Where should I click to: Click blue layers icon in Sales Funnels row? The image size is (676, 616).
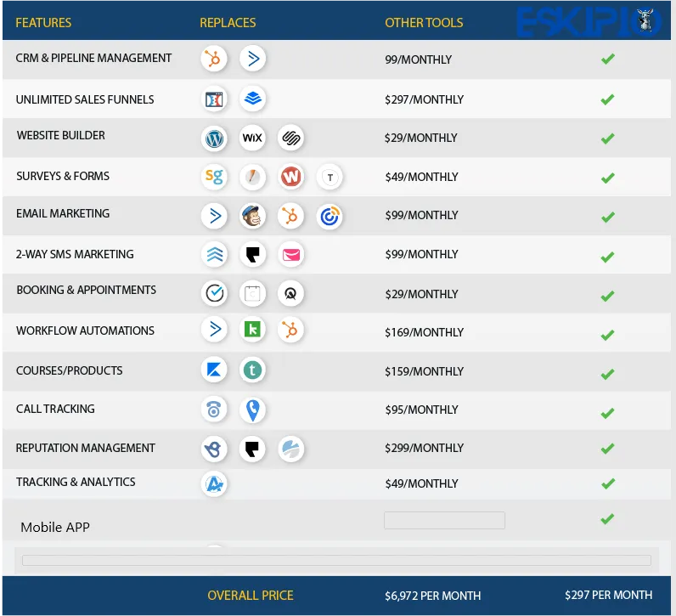[x=252, y=99]
